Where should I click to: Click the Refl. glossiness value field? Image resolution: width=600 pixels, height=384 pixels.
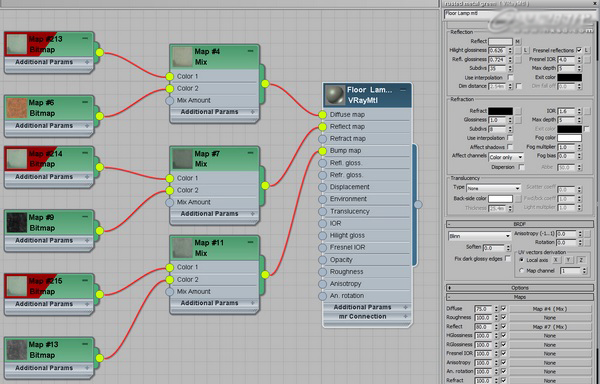coord(498,59)
